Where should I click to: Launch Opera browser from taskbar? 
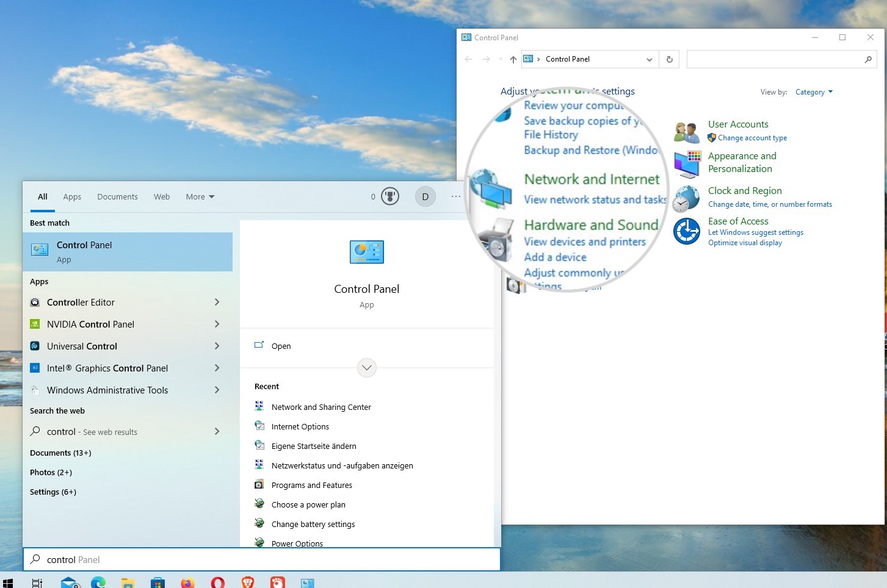217,583
